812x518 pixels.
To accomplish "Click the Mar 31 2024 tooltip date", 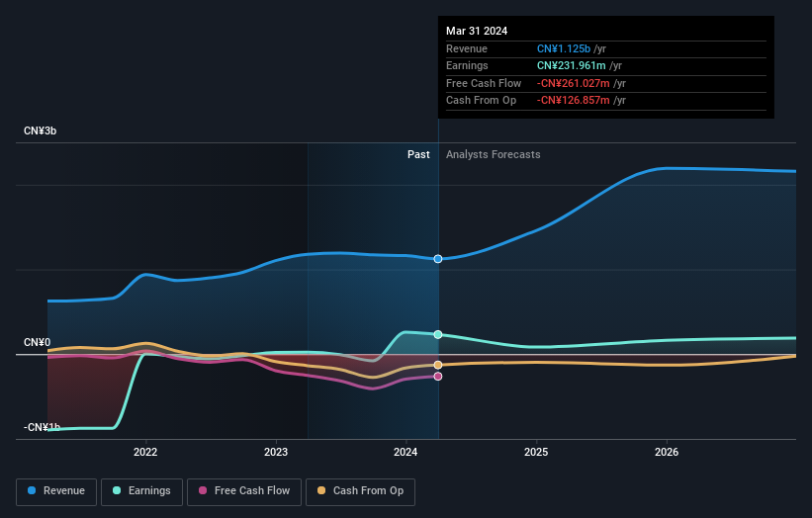I will (x=477, y=31).
